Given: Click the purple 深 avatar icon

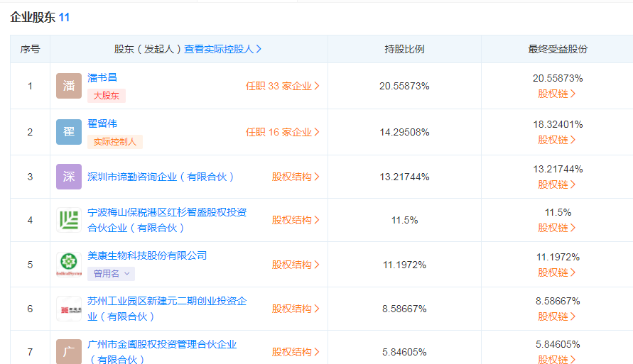Looking at the screenshot, I should coord(69,177).
